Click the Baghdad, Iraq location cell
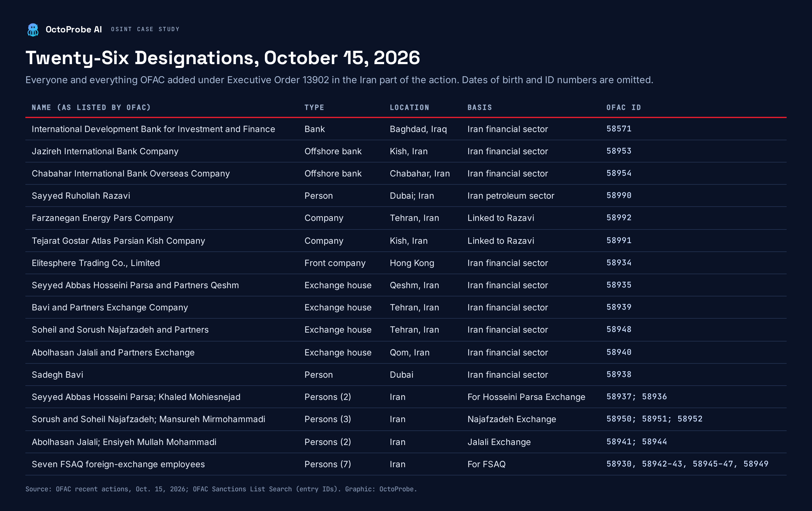812x511 pixels. pyautogui.click(x=418, y=129)
